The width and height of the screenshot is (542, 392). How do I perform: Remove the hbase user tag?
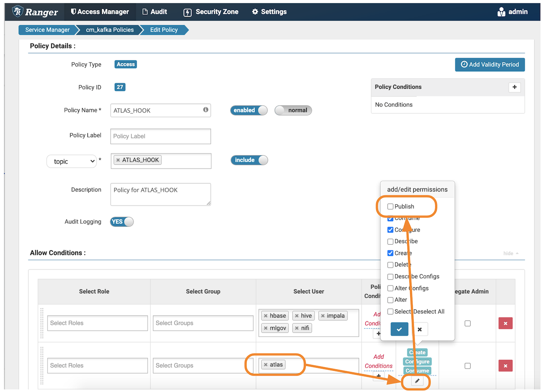pos(266,316)
